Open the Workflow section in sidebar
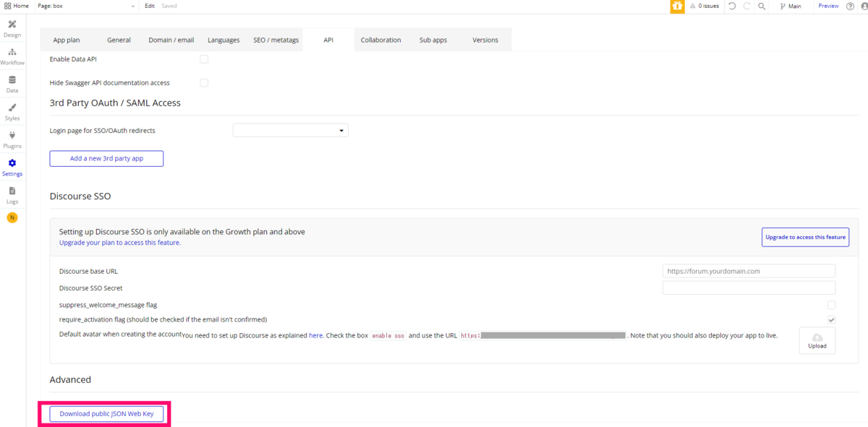 click(12, 56)
